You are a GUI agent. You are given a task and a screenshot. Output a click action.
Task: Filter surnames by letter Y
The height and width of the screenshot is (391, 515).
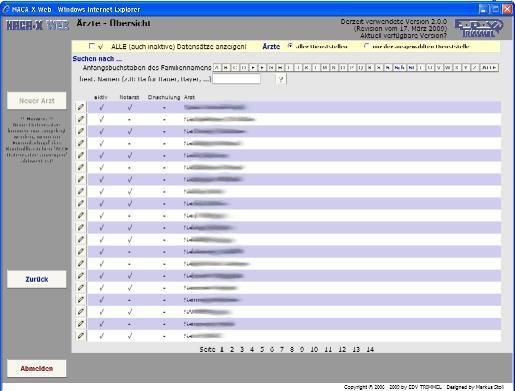pos(466,68)
